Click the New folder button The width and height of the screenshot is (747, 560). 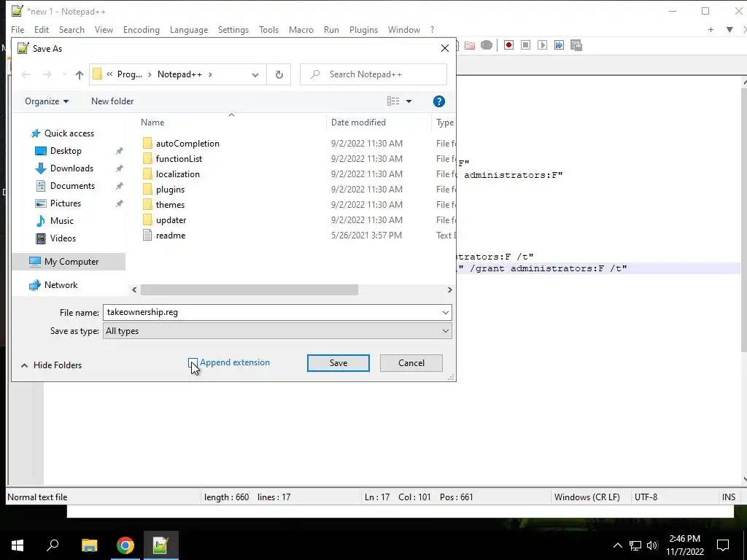(x=112, y=101)
